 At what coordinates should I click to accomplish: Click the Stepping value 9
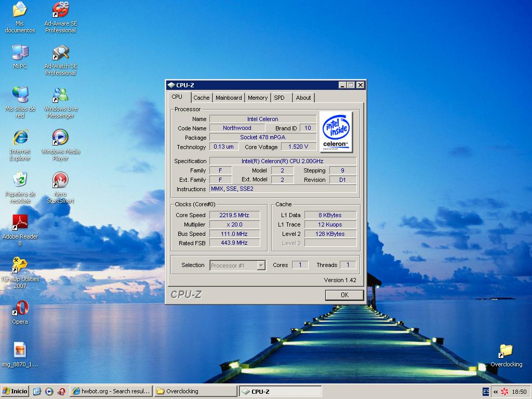[x=343, y=170]
